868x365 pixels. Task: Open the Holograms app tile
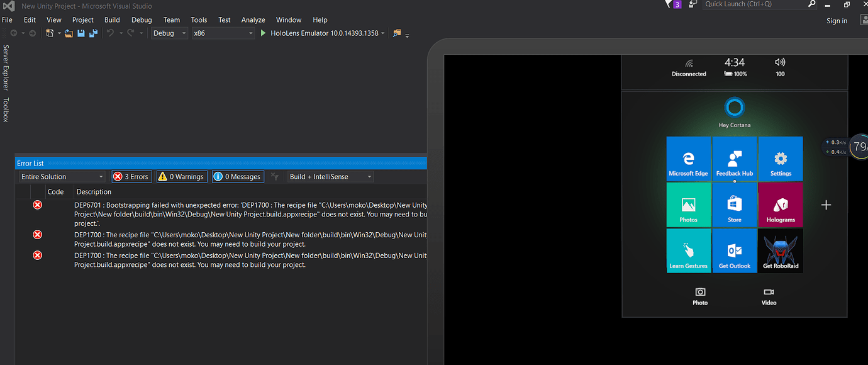pyautogui.click(x=781, y=204)
